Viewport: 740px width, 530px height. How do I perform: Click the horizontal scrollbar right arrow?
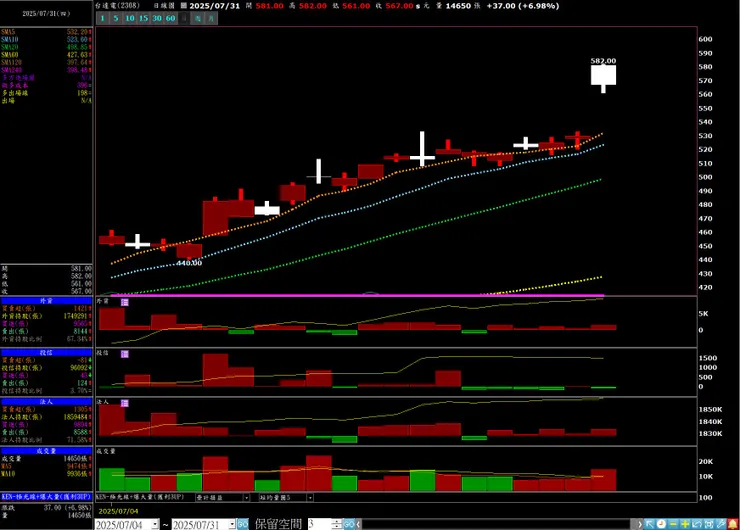click(639, 524)
